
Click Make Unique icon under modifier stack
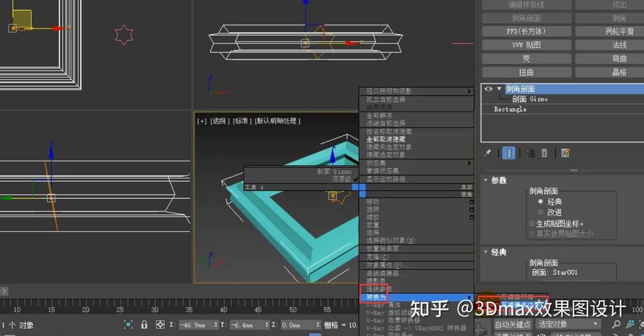point(530,153)
